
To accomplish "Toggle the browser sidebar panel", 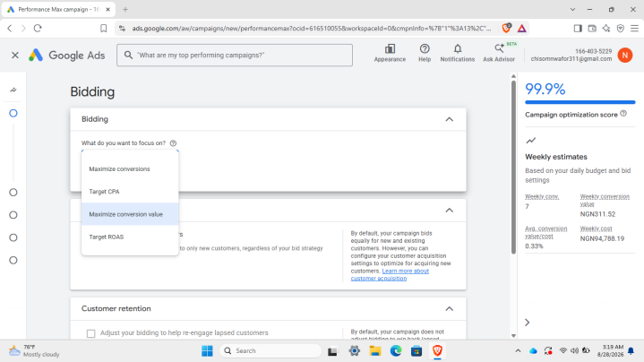I will [578, 29].
